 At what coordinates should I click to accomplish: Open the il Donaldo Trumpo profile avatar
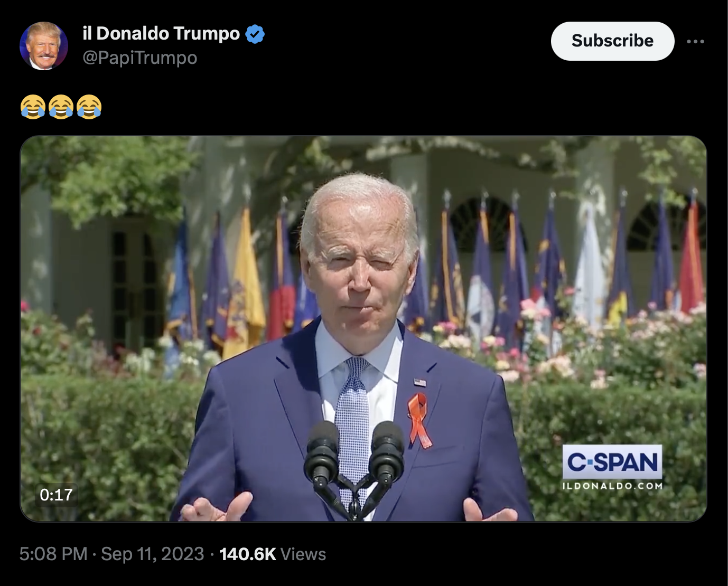tap(43, 46)
